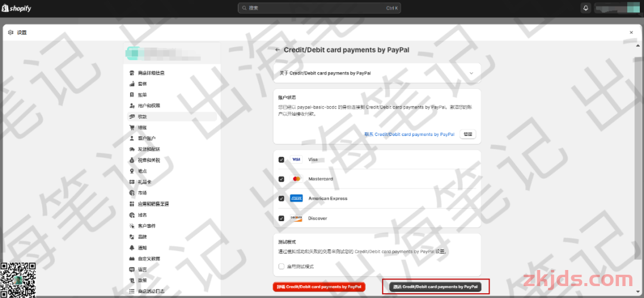Image resolution: width=644 pixels, height=298 pixels.
Task: Click the 激活 activate Credit/Debit card payments button
Action: (435, 287)
